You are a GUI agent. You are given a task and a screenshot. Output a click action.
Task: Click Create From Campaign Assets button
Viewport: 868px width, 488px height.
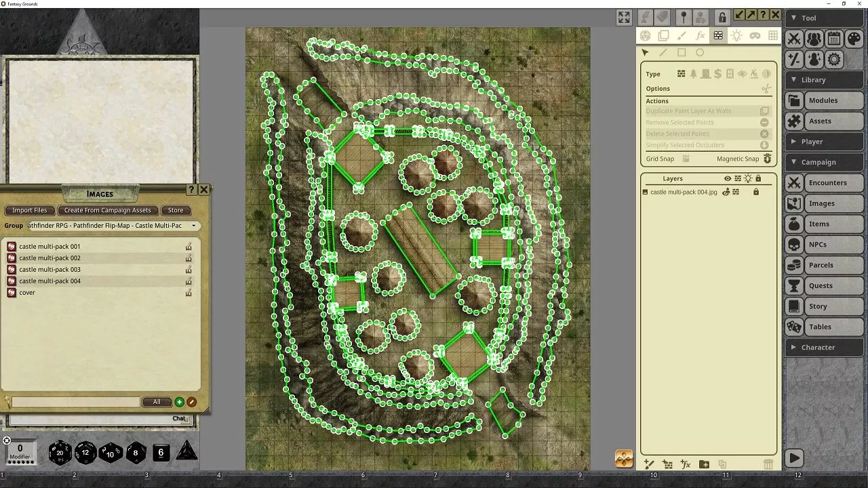[108, 210]
